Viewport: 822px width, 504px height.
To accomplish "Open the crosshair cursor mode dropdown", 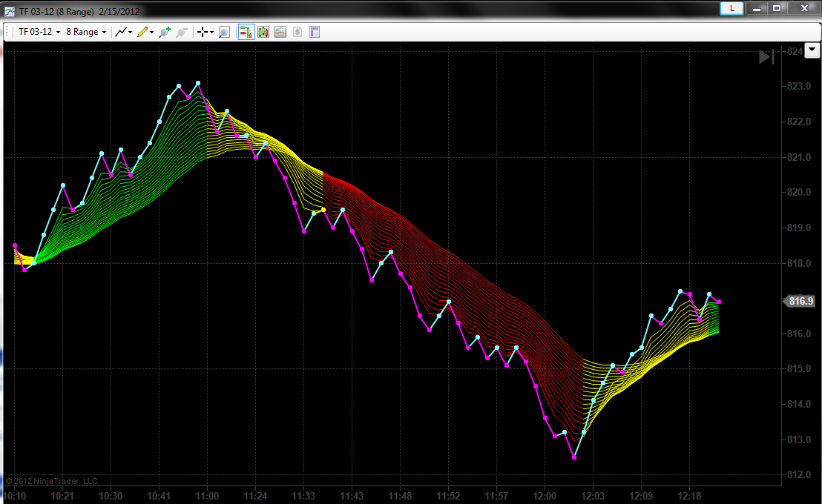I will 205,32.
